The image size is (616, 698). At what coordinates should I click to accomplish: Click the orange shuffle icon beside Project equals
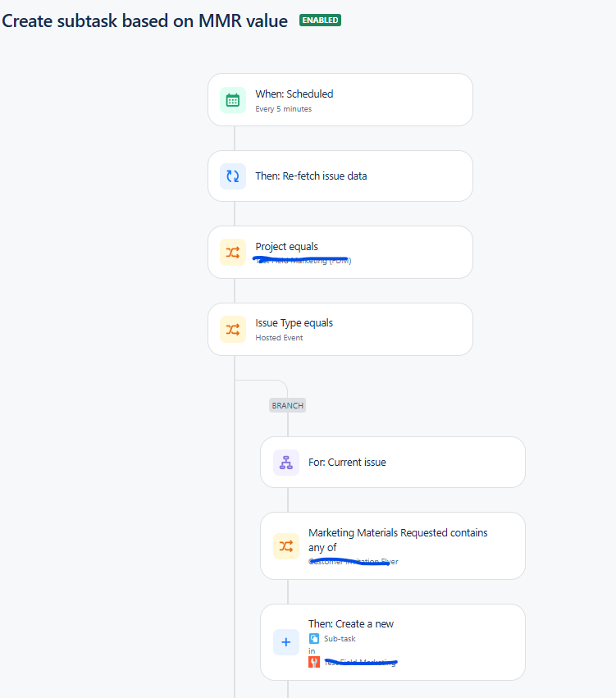233,253
